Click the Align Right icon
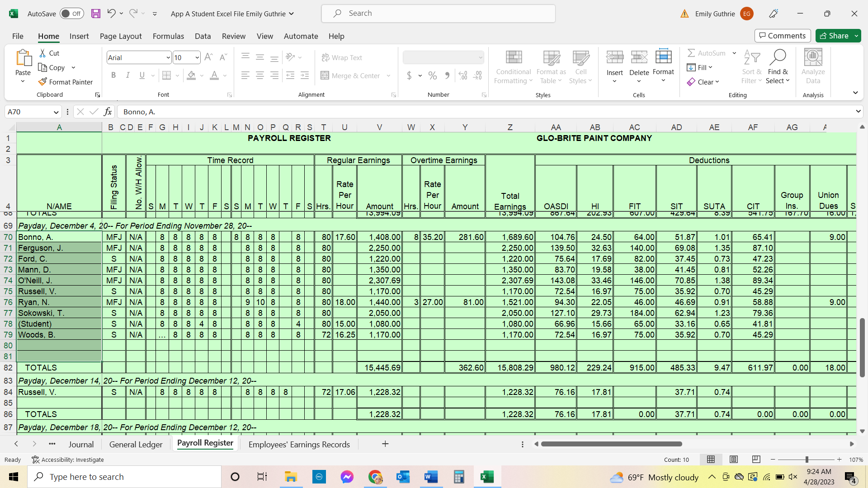 tap(274, 75)
